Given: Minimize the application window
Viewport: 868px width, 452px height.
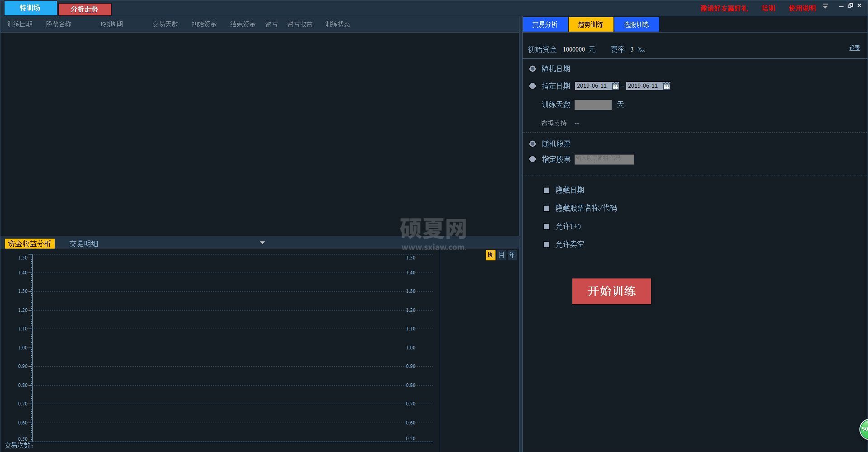Looking at the screenshot, I should (841, 6).
